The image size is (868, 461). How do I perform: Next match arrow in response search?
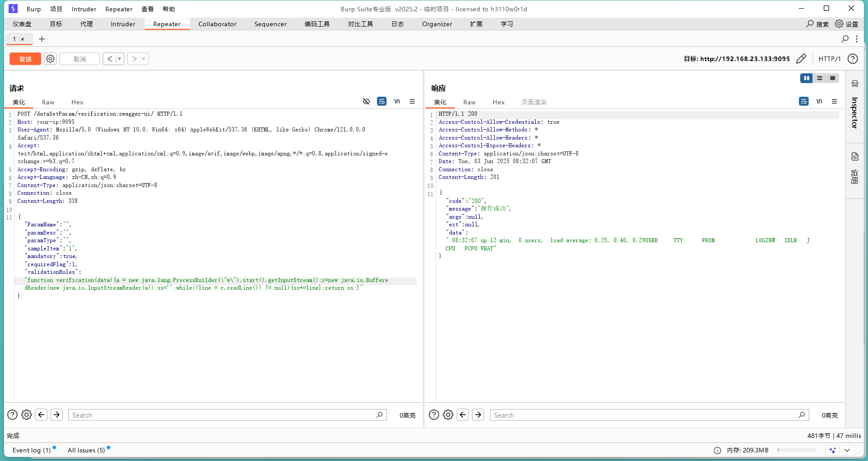tap(478, 414)
